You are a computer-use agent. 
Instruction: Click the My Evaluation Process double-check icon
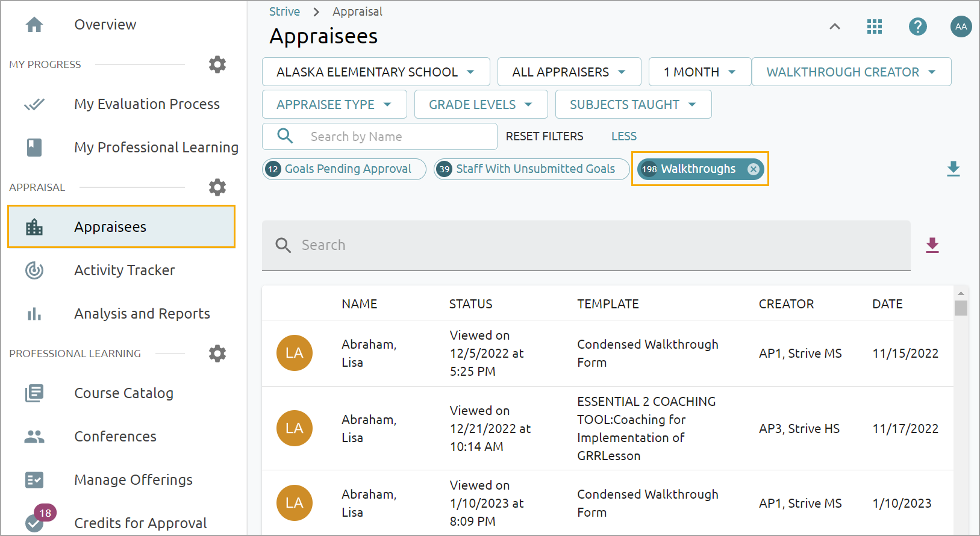click(34, 104)
